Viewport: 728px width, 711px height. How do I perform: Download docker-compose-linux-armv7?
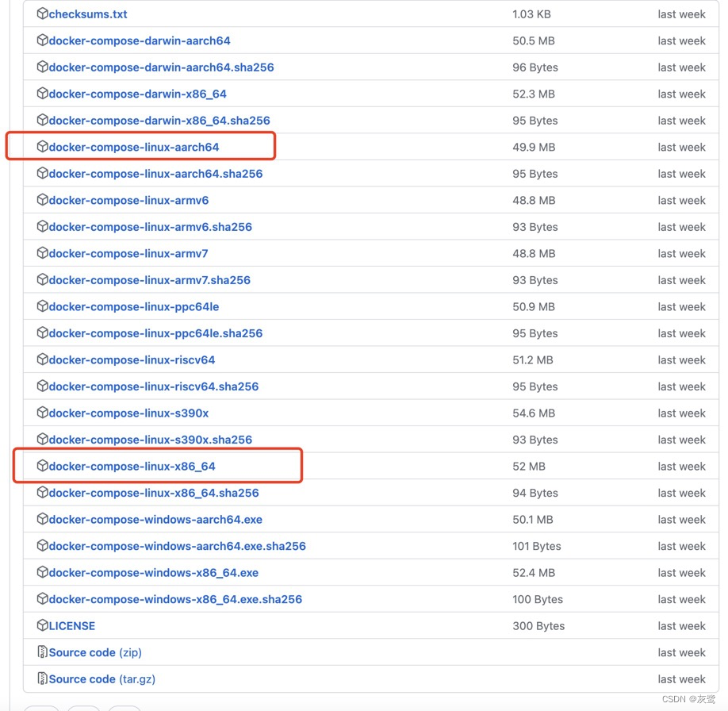(x=128, y=254)
